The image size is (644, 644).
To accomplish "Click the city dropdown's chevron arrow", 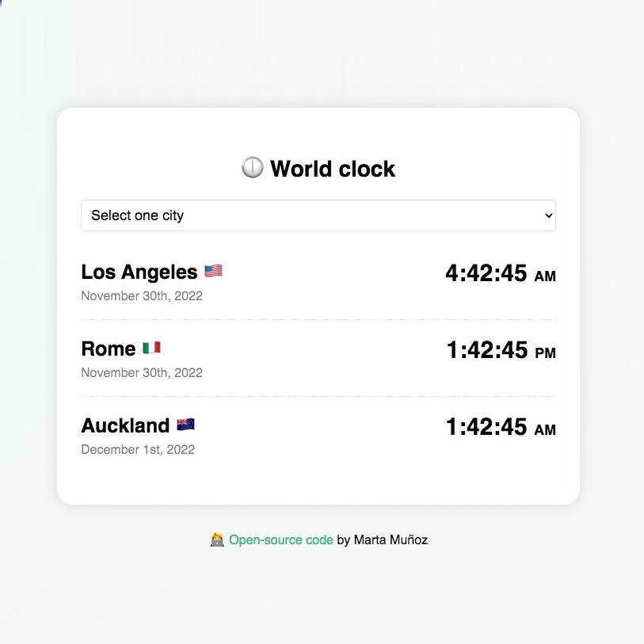I will [548, 215].
